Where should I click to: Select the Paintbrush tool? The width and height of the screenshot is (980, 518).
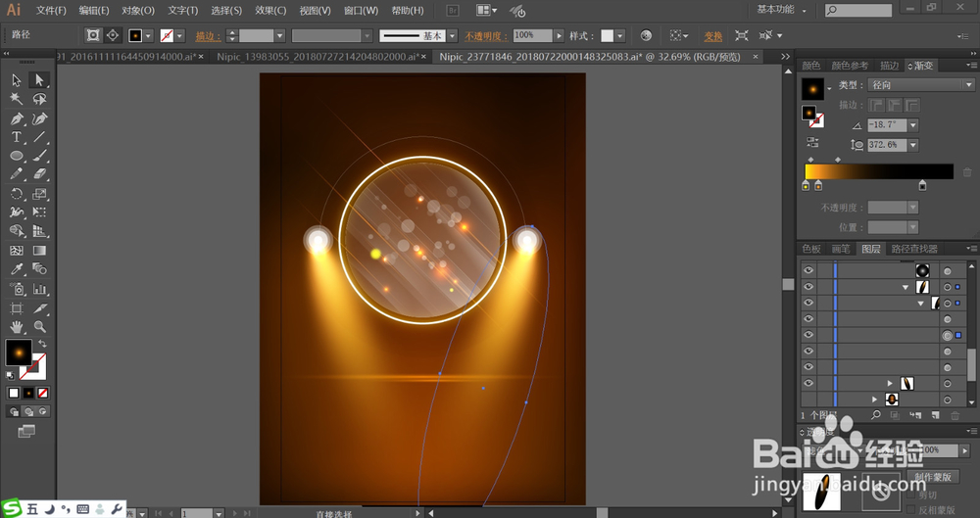(39, 156)
